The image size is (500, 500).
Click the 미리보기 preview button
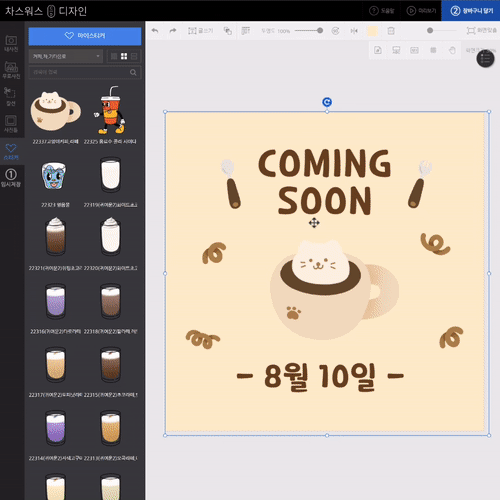click(421, 11)
